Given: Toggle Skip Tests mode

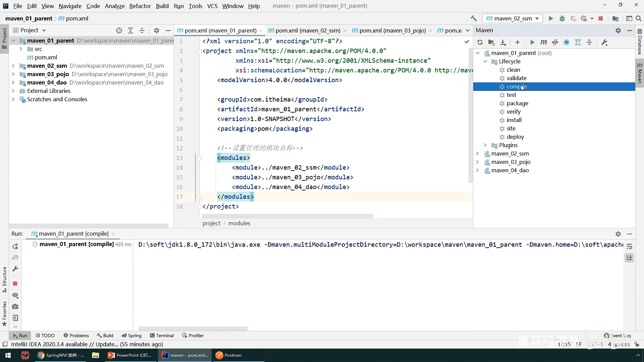Looking at the screenshot, I should click(x=567, y=42).
